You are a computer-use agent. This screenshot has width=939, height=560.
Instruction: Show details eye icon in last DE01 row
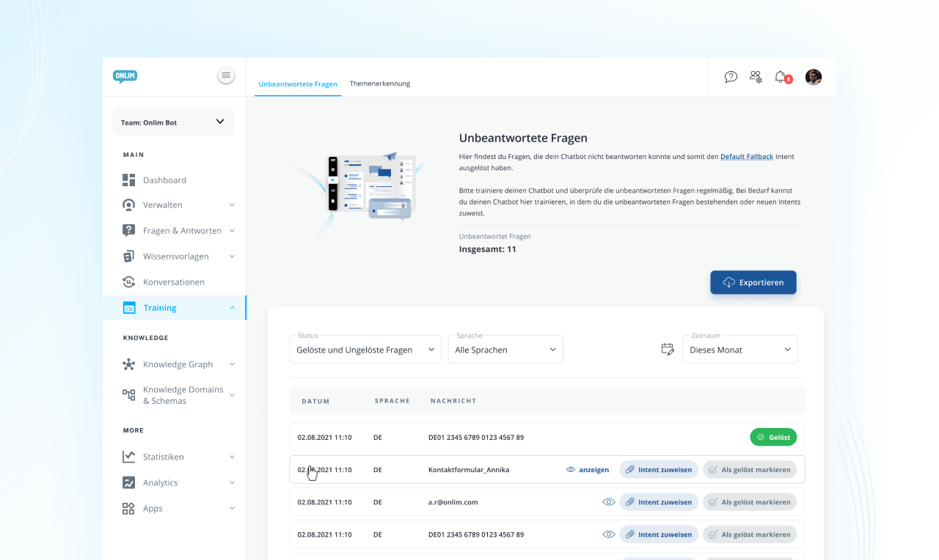click(x=608, y=534)
